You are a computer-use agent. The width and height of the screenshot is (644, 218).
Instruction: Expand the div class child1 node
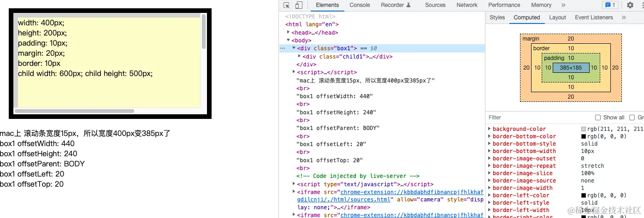(299, 56)
